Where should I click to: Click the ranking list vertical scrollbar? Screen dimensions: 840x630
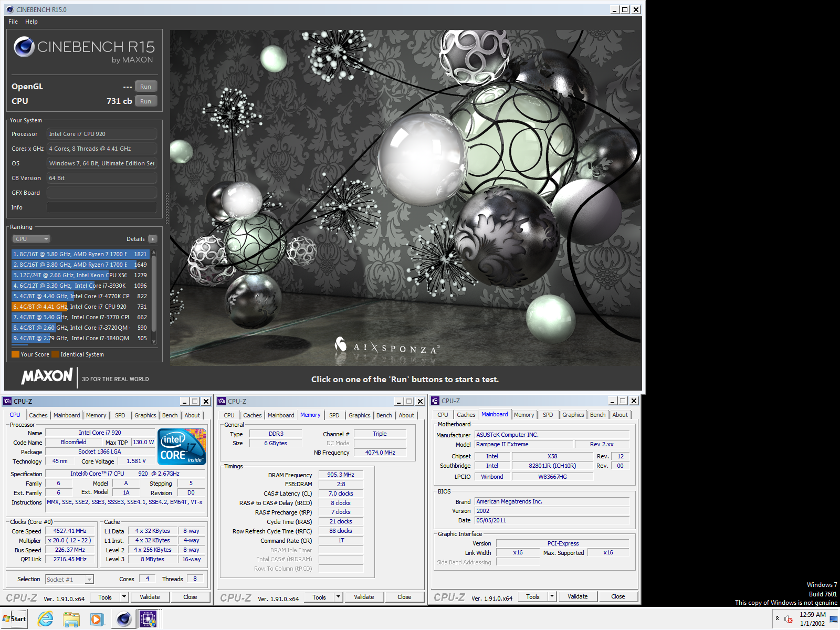click(x=154, y=294)
